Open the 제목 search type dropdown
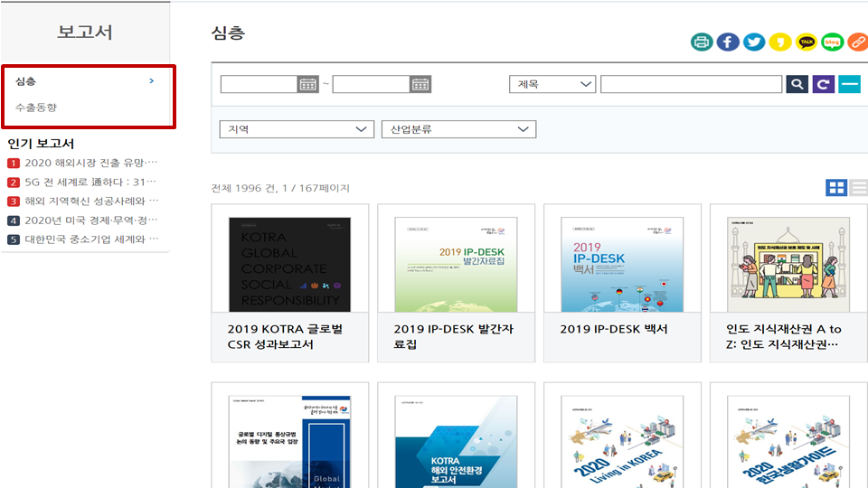Screen dimensions: 868x488 click(552, 84)
